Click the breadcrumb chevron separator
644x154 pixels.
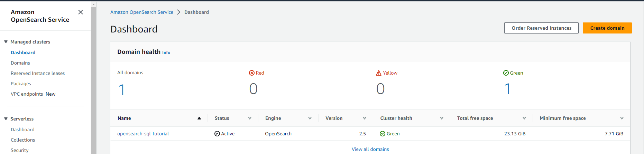tap(179, 12)
